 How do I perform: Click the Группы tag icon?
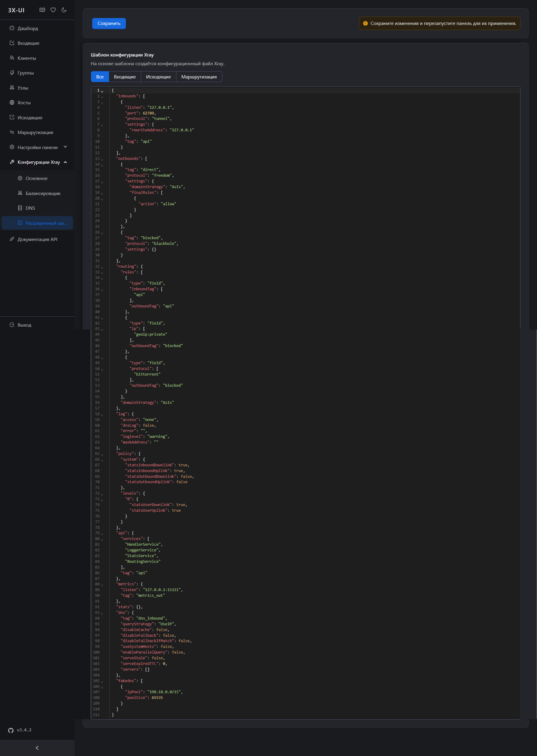(12, 73)
